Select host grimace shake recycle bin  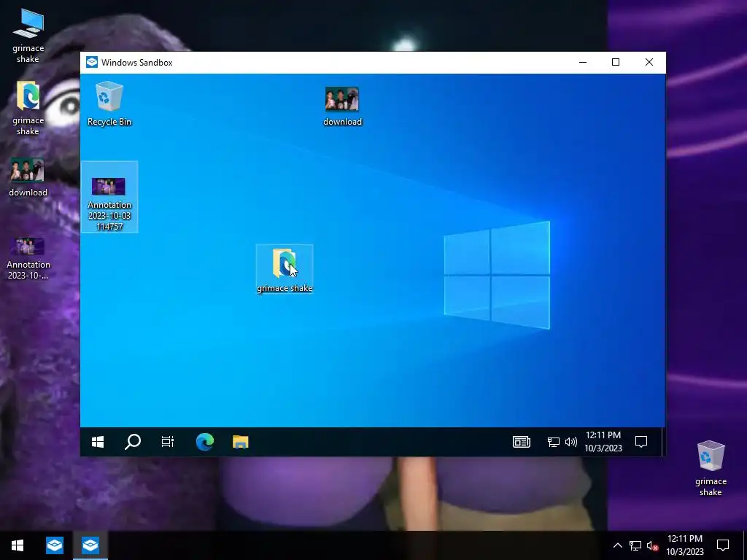pos(711,469)
